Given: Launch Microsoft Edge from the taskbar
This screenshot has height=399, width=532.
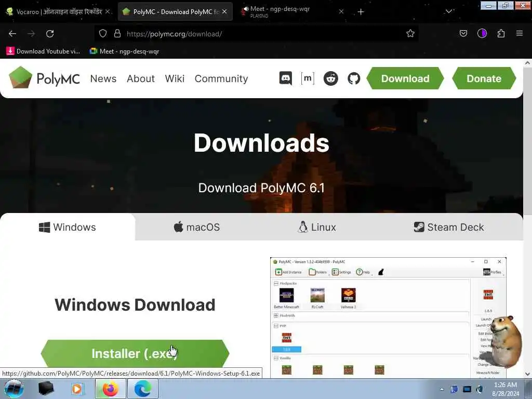Looking at the screenshot, I should click(143, 389).
